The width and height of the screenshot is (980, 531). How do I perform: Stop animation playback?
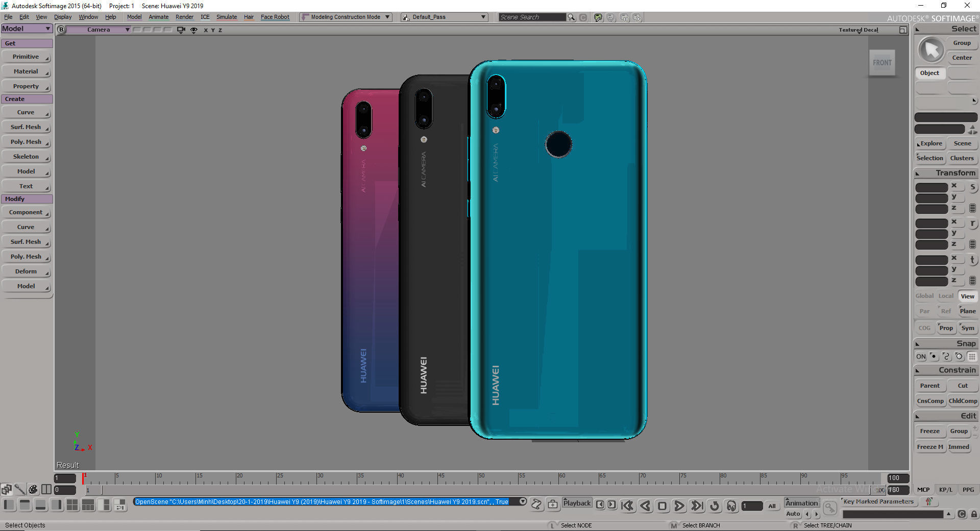(x=662, y=505)
